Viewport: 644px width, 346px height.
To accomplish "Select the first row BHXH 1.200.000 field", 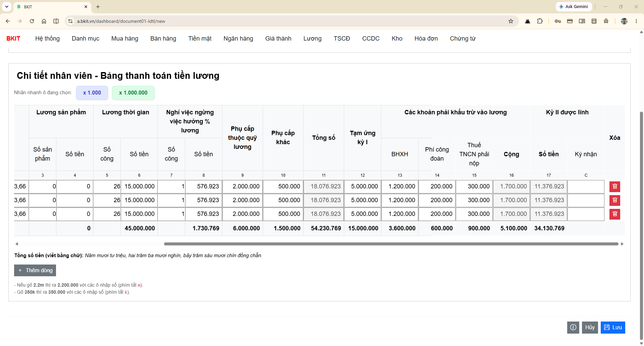I will [x=400, y=186].
